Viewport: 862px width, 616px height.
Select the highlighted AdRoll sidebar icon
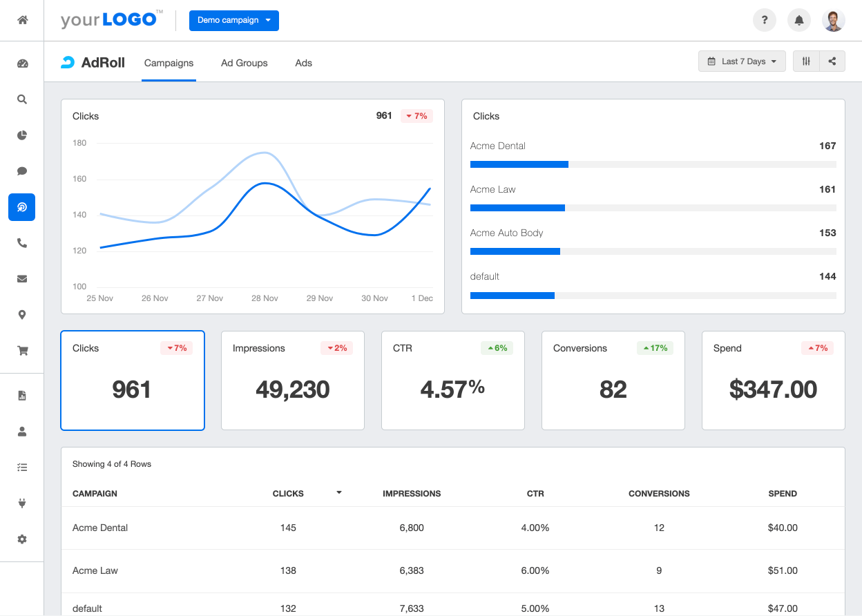(21, 206)
